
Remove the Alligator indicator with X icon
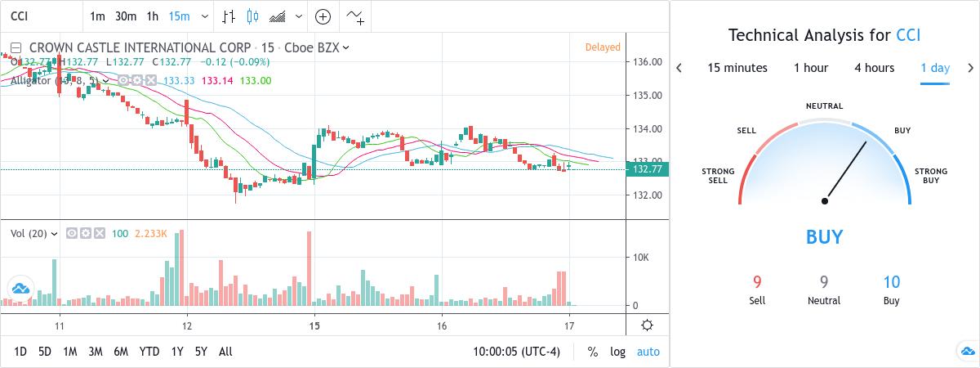[x=151, y=80]
